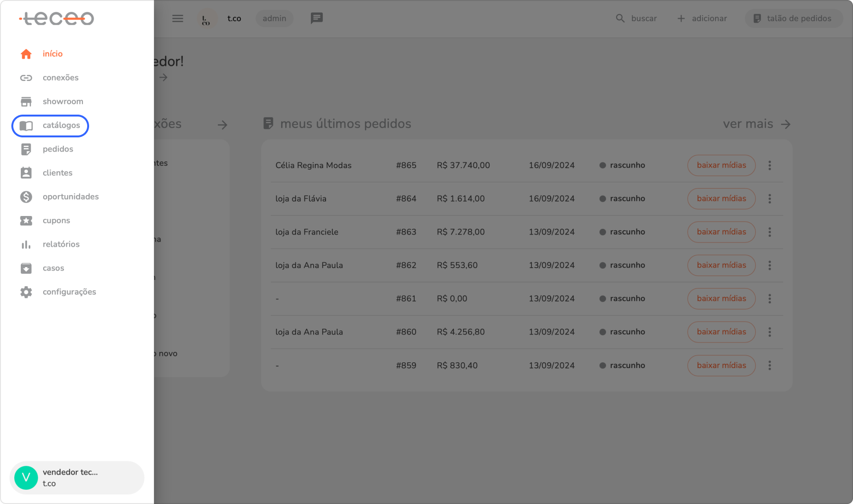Viewport: 853px width, 504px height.
Task: Click the teceo logo
Action: pyautogui.click(x=56, y=18)
